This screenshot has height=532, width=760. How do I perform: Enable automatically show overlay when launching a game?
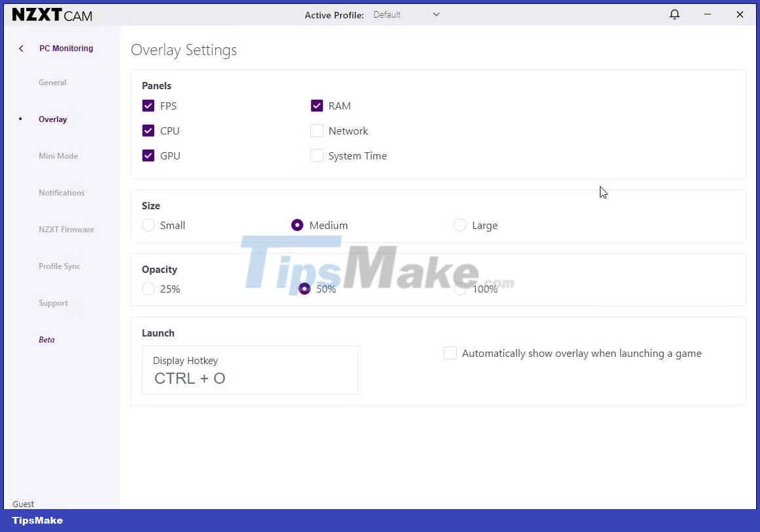coord(450,353)
